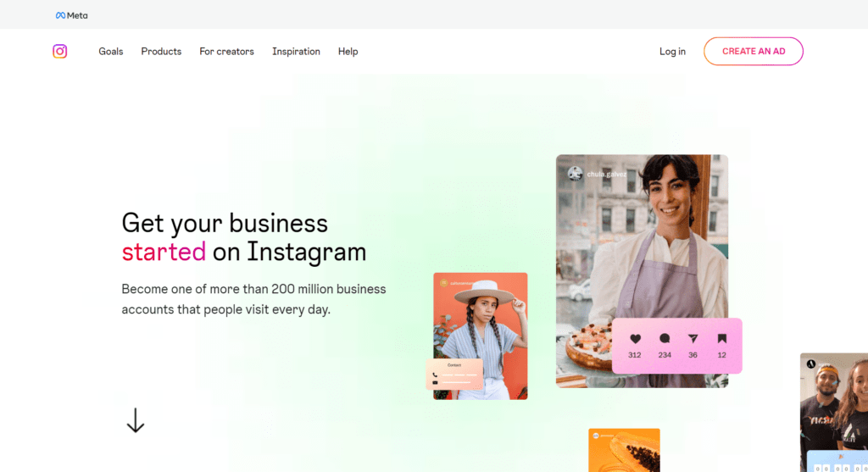Click the bookmark icon showing 12 saves
Screen dimensions: 868x472
point(722,339)
